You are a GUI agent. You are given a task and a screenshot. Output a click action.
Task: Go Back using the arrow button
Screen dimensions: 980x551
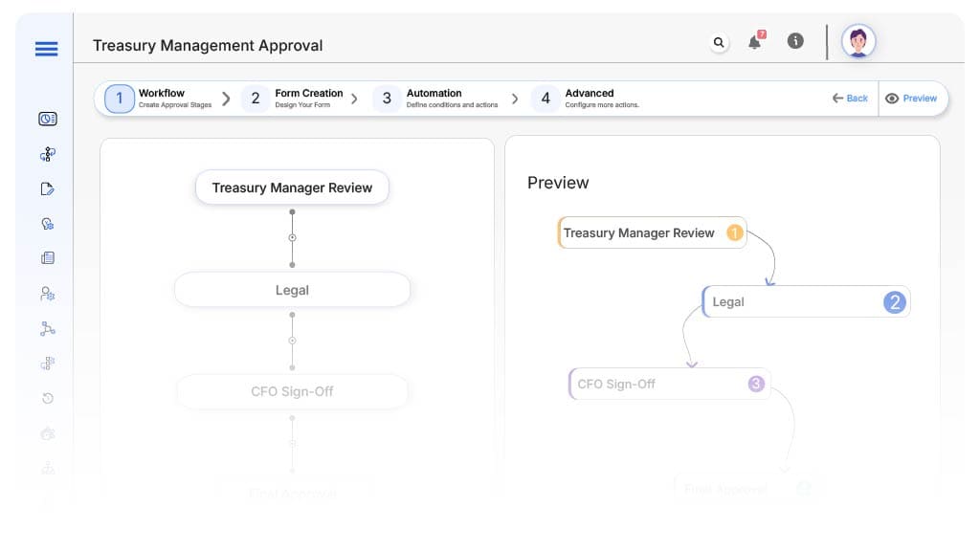[850, 99]
